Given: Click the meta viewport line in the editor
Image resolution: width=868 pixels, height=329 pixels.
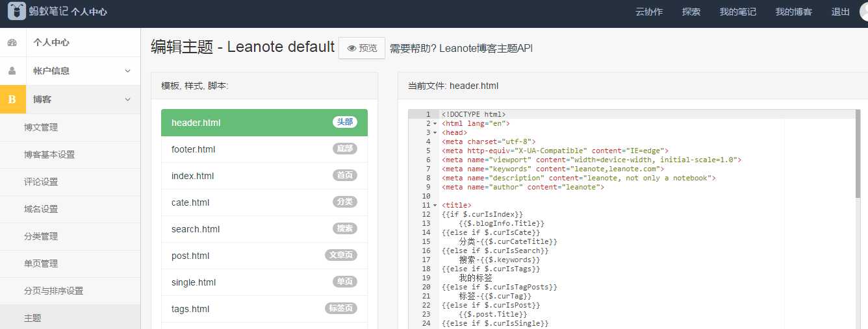Looking at the screenshot, I should [591, 160].
